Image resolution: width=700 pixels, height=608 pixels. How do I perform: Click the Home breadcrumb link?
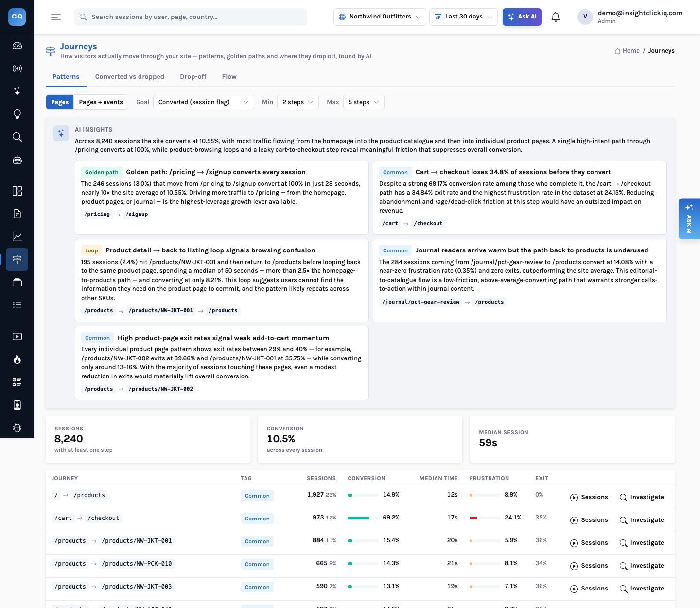tap(627, 51)
